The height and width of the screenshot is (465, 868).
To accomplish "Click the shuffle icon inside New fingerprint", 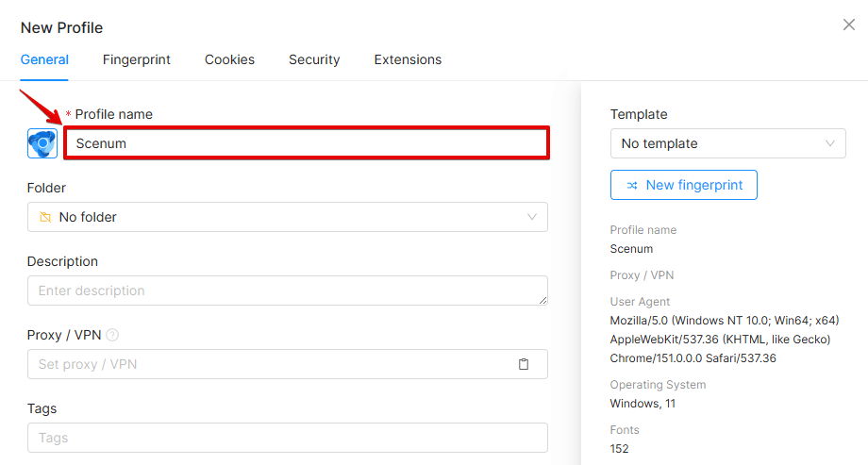I will [631, 186].
